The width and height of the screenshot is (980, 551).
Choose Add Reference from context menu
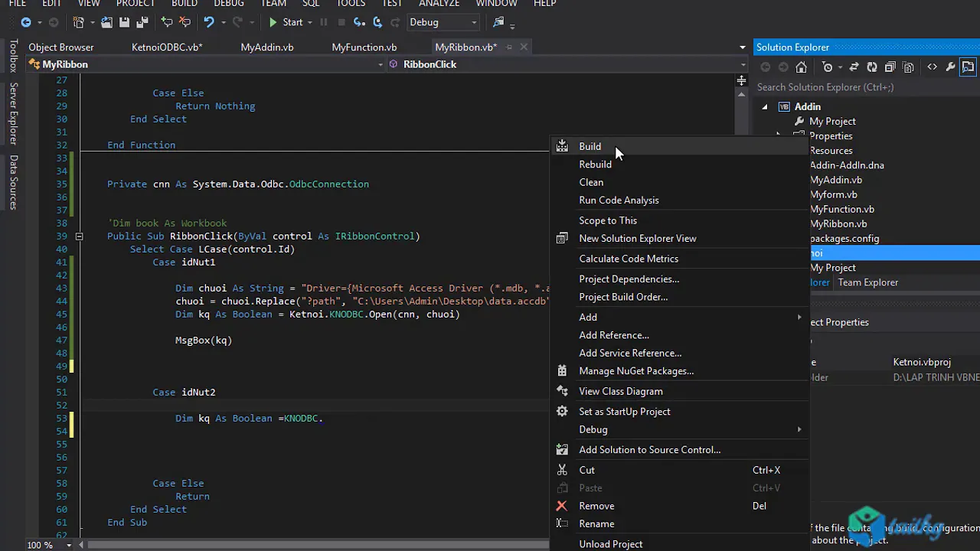coord(680,335)
